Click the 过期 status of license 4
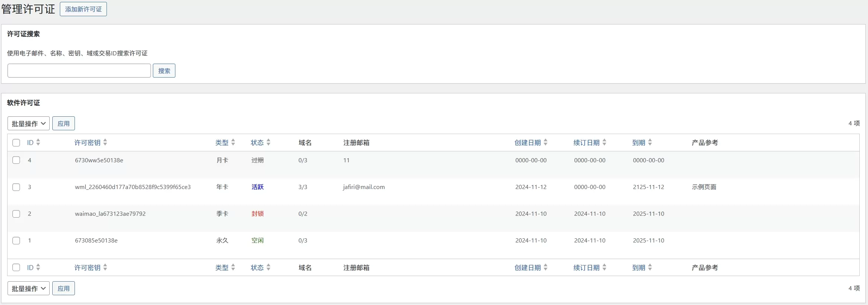The image size is (868, 305). tap(257, 160)
